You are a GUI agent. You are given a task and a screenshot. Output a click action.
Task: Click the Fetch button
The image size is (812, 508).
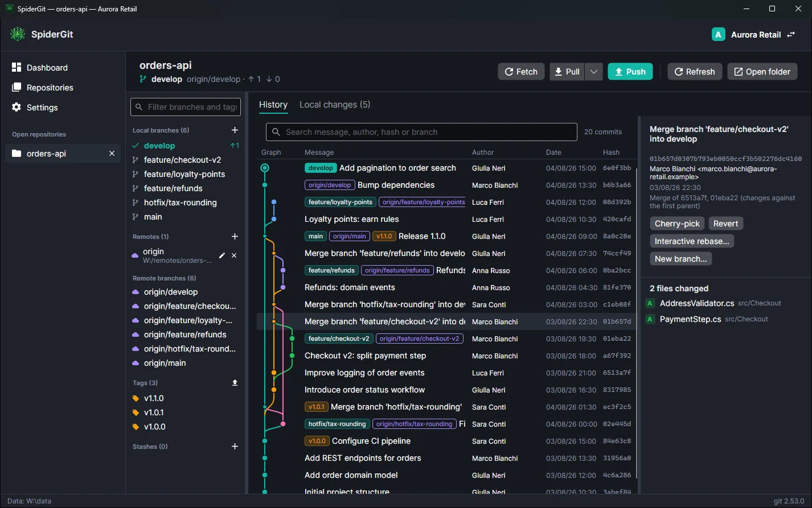pyautogui.click(x=521, y=72)
